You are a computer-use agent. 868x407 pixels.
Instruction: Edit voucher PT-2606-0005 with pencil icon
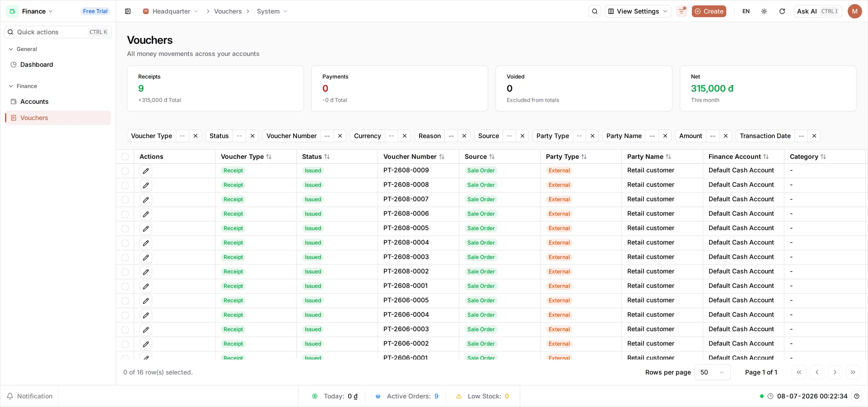pos(146,301)
